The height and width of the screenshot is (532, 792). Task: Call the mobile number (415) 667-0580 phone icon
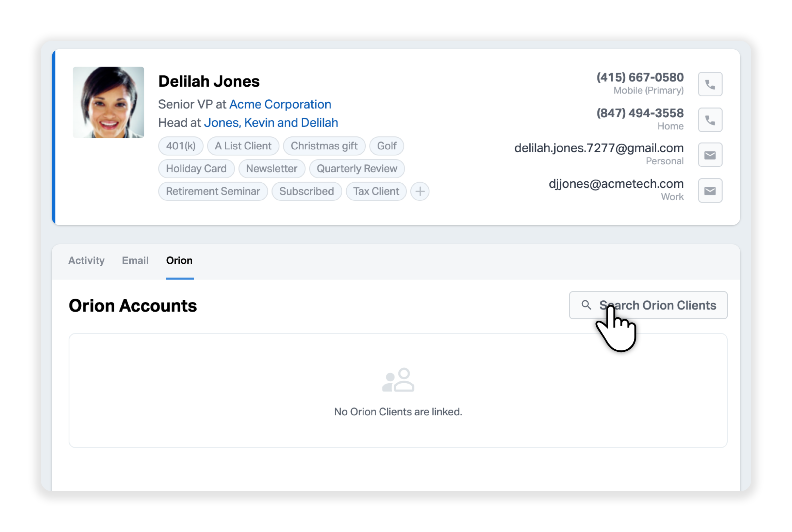click(x=710, y=84)
